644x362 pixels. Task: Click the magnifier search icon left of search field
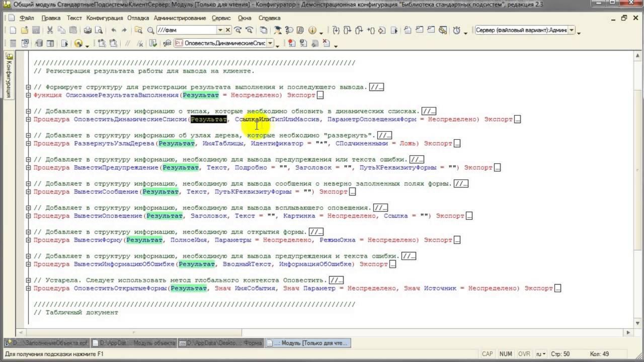pos(150,30)
